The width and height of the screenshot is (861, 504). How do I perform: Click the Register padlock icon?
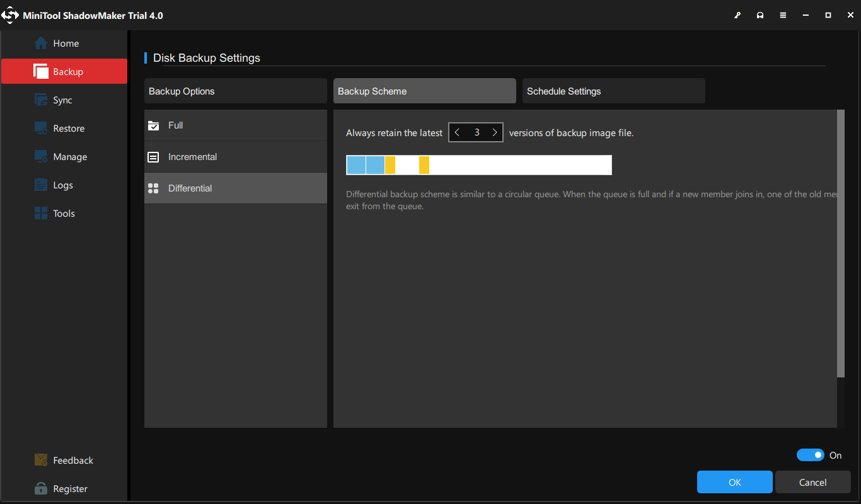41,489
